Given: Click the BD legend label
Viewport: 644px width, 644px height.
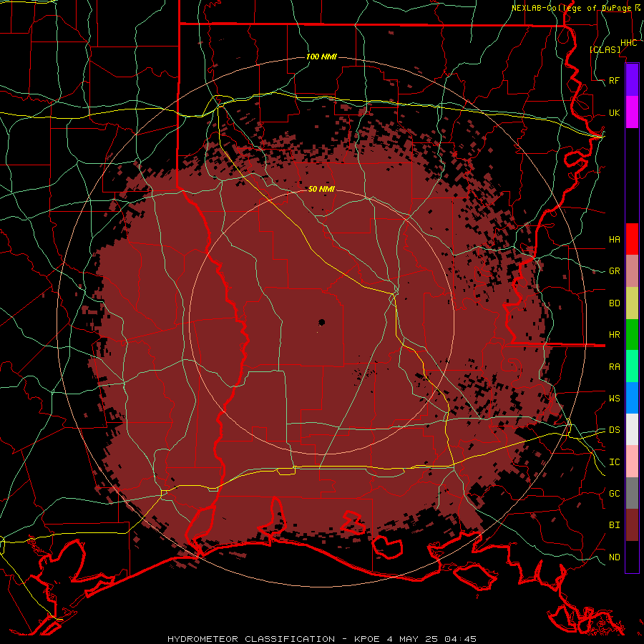Looking at the screenshot, I should (615, 303).
